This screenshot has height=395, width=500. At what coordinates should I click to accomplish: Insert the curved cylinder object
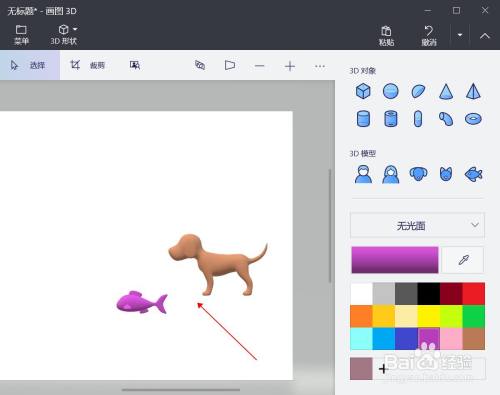click(446, 119)
